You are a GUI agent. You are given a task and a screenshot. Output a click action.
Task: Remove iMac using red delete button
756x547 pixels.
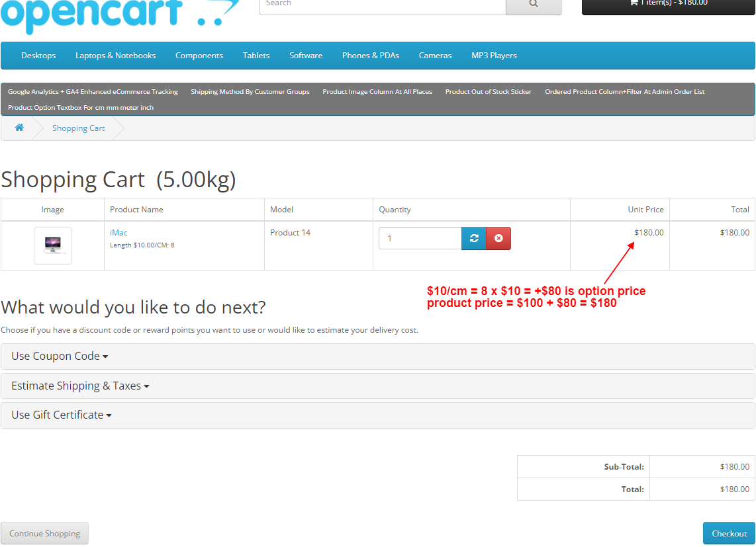pyautogui.click(x=498, y=238)
